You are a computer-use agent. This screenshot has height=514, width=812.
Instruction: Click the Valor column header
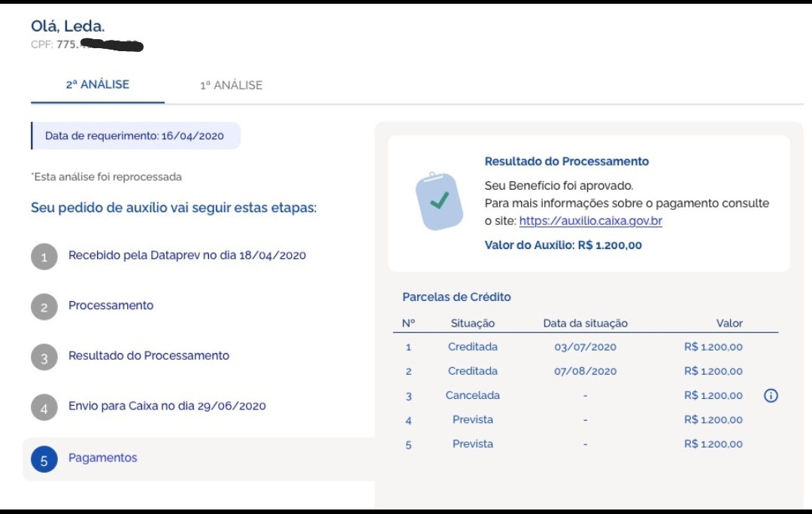pyautogui.click(x=729, y=324)
